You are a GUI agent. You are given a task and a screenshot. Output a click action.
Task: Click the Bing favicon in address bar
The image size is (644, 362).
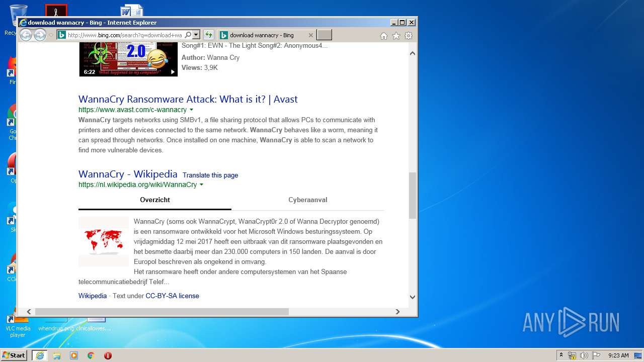pos(61,35)
